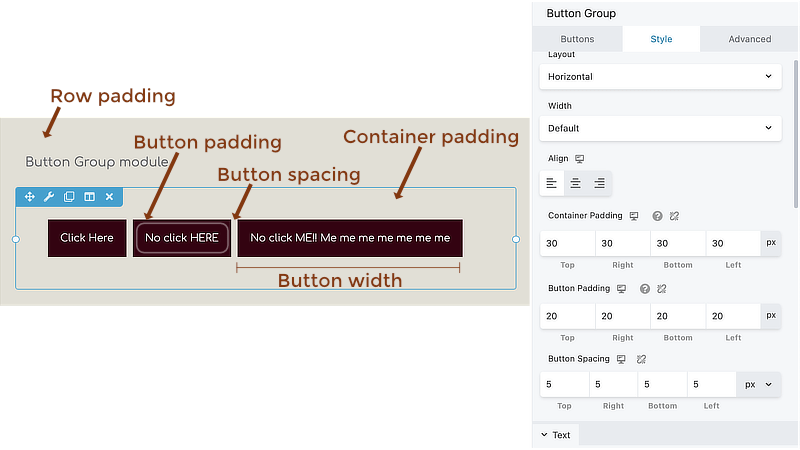Click the 'No click ME!! Me me' button
This screenshot has height=450, width=800.
pos(350,238)
